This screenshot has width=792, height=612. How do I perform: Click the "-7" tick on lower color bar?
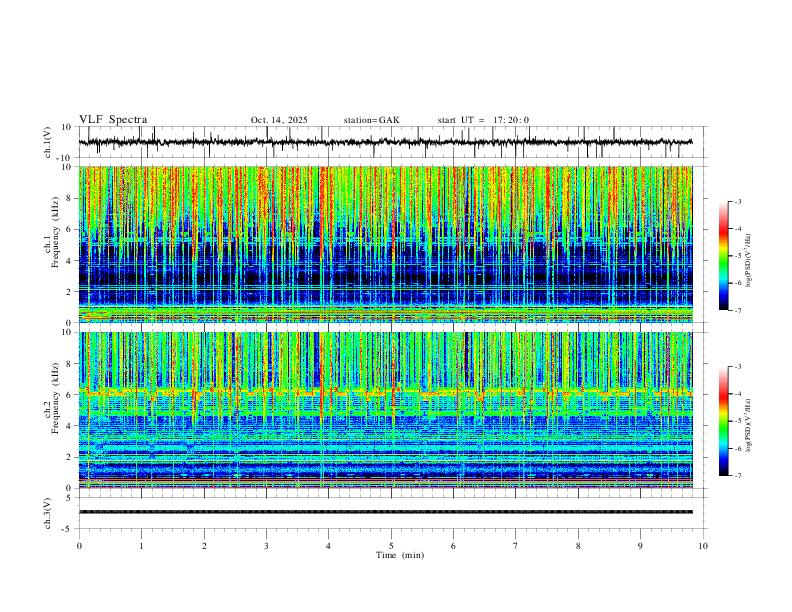(737, 475)
